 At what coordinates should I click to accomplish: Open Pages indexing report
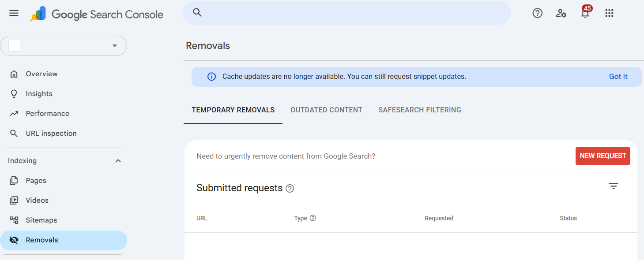[64, 181]
